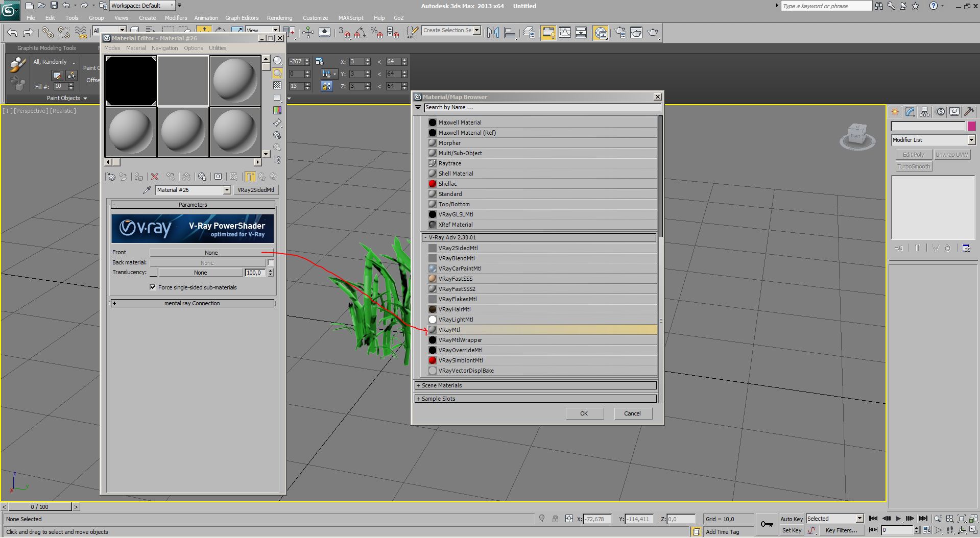Open the Curve Editor from toolbar
980x538 pixels.
pos(565,33)
